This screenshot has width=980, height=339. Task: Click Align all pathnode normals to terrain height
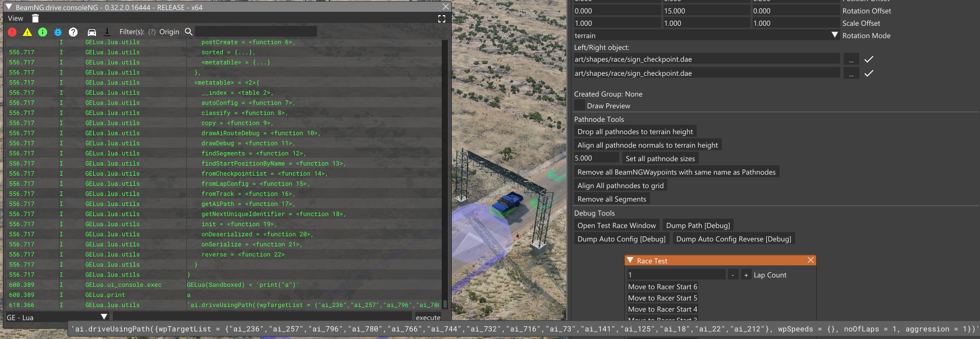pyautogui.click(x=648, y=145)
